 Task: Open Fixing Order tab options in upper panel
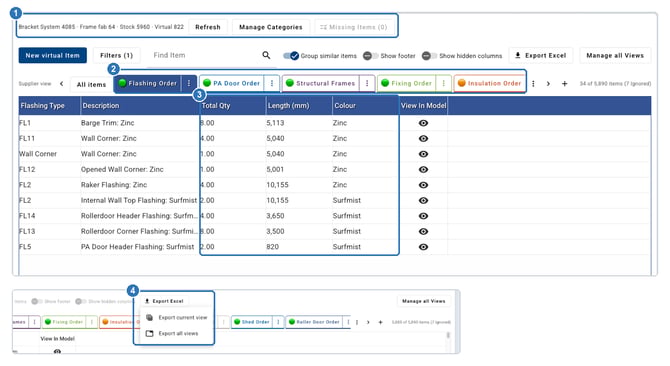pyautogui.click(x=444, y=83)
